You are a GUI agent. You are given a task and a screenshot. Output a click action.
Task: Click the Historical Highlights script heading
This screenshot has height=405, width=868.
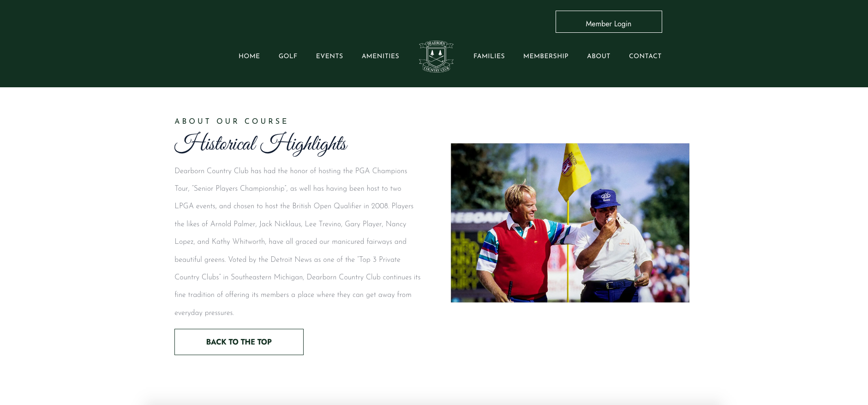tap(261, 144)
